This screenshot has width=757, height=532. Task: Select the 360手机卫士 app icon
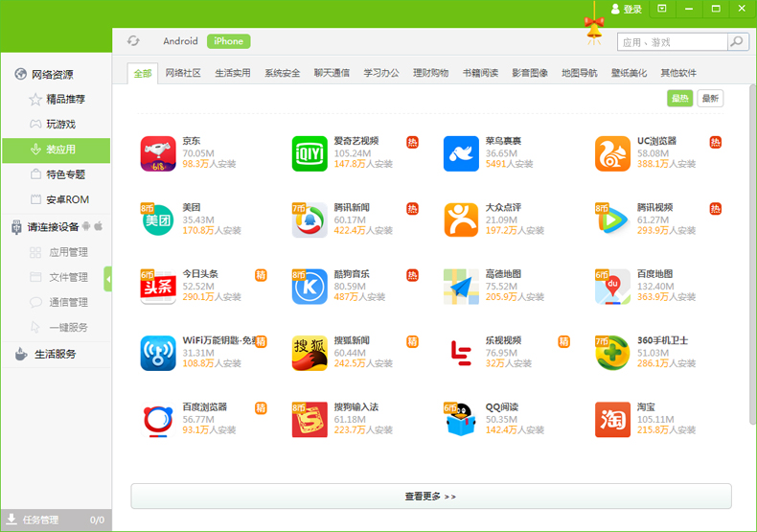tap(612, 354)
